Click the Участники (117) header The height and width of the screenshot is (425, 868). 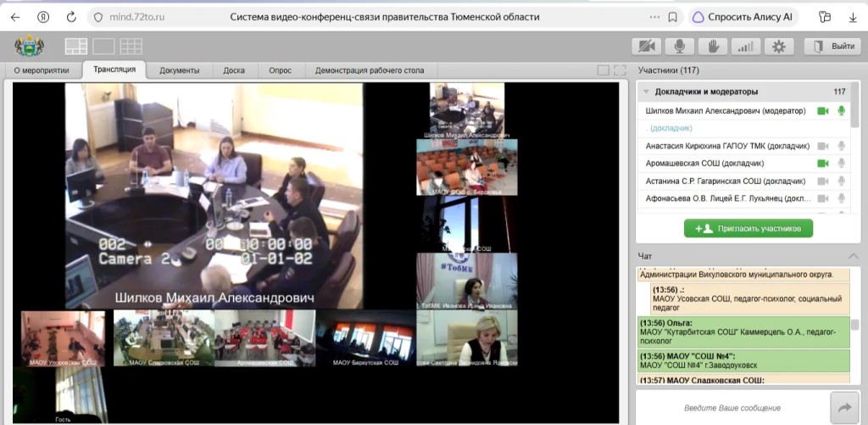tap(668, 70)
